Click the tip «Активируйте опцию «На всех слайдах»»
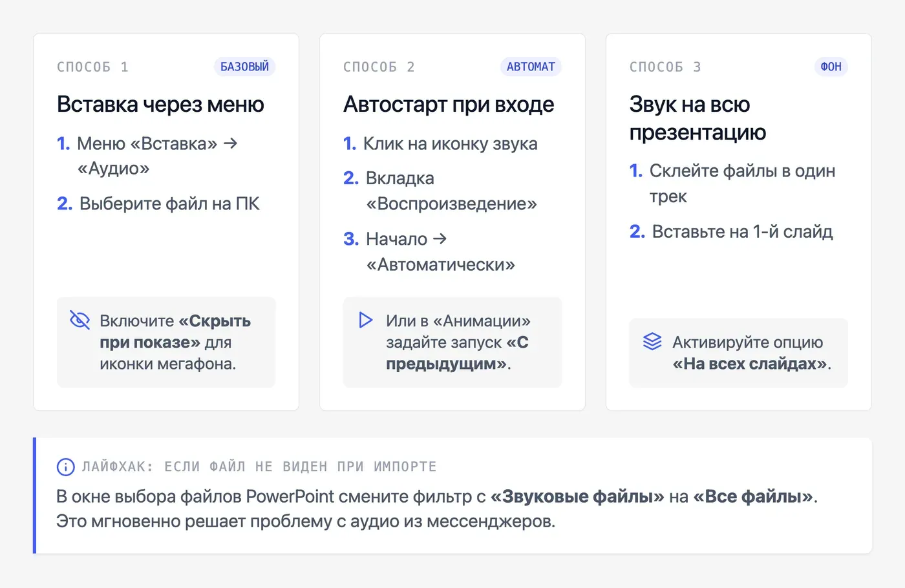This screenshot has width=905, height=588. click(739, 353)
